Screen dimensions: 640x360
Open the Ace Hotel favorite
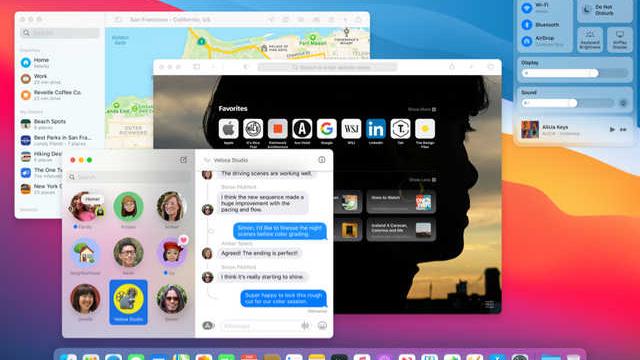(x=302, y=129)
